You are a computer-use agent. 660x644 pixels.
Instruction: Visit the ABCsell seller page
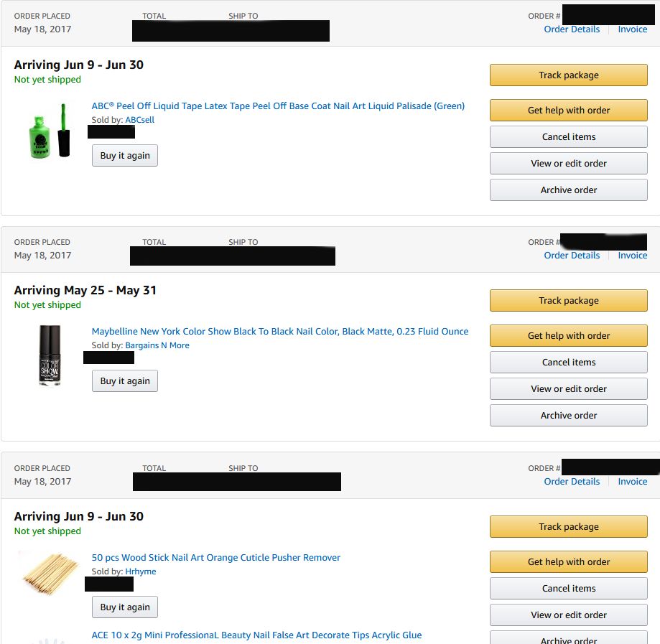coord(140,120)
